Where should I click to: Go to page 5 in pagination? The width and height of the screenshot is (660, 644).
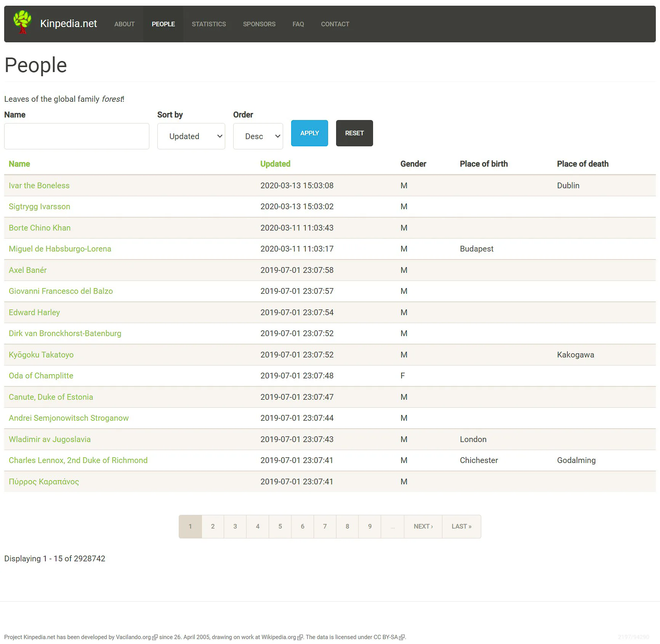(280, 526)
